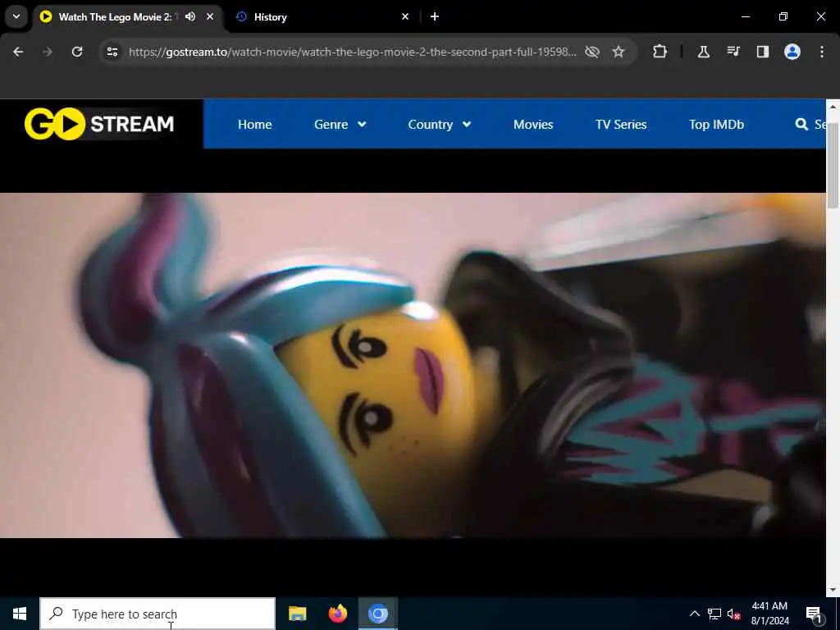The height and width of the screenshot is (630, 840).
Task: View site information icon in address bar
Action: 112,52
